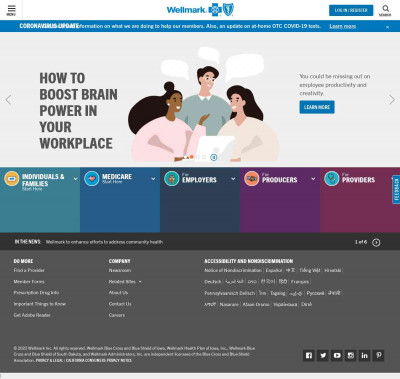
Task: Open Prescription Drug Info link
Action: (x=36, y=293)
